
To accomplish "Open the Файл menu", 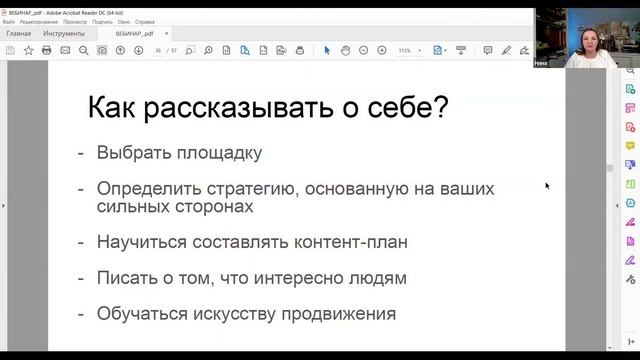I will coord(9,22).
